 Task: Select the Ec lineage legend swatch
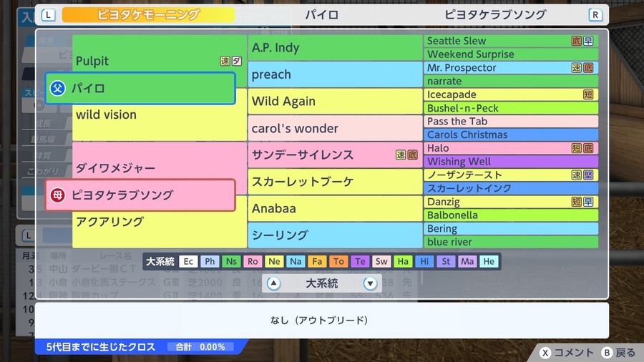[188, 261]
